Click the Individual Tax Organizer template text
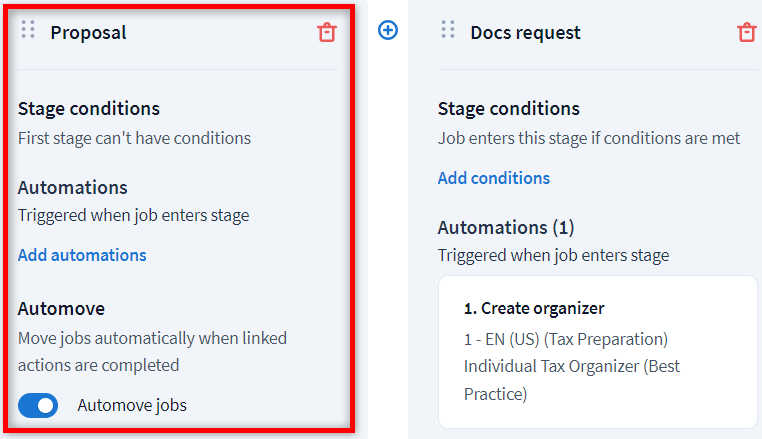This screenshot has width=762, height=439. (x=571, y=367)
